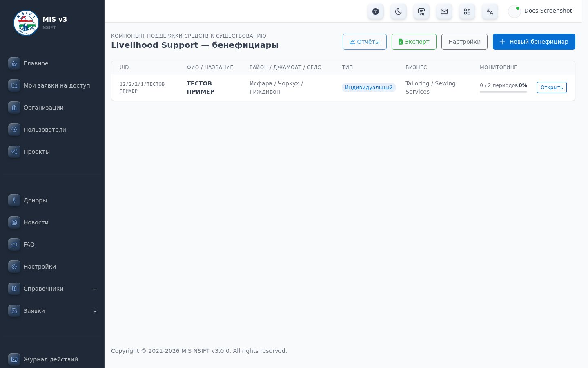
Task: Create a Новый бенефициар
Action: coord(534,42)
